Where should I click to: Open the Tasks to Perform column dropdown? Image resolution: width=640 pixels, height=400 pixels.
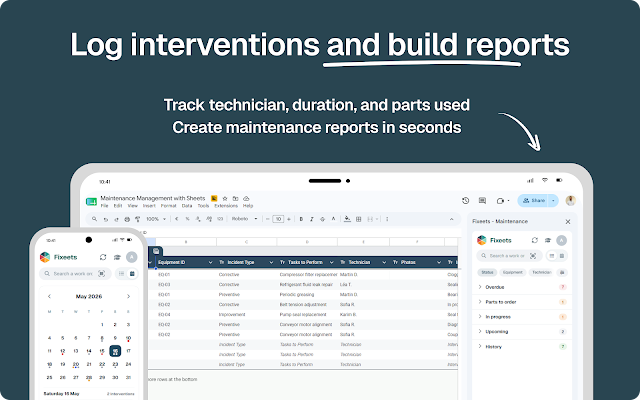click(x=331, y=262)
